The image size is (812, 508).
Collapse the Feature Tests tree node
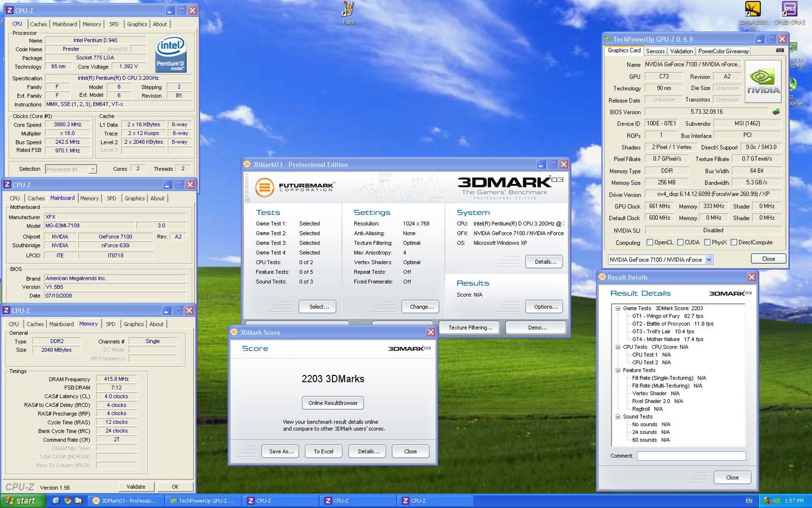coord(618,370)
